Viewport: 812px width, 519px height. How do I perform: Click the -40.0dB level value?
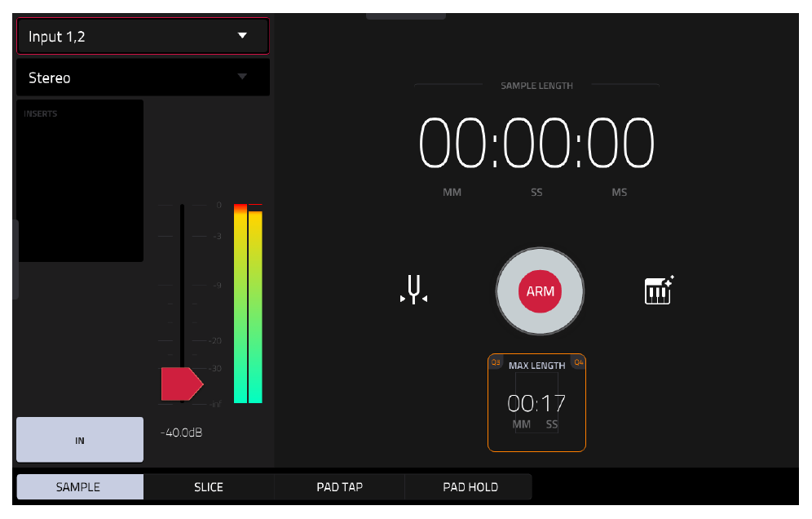pyautogui.click(x=181, y=432)
